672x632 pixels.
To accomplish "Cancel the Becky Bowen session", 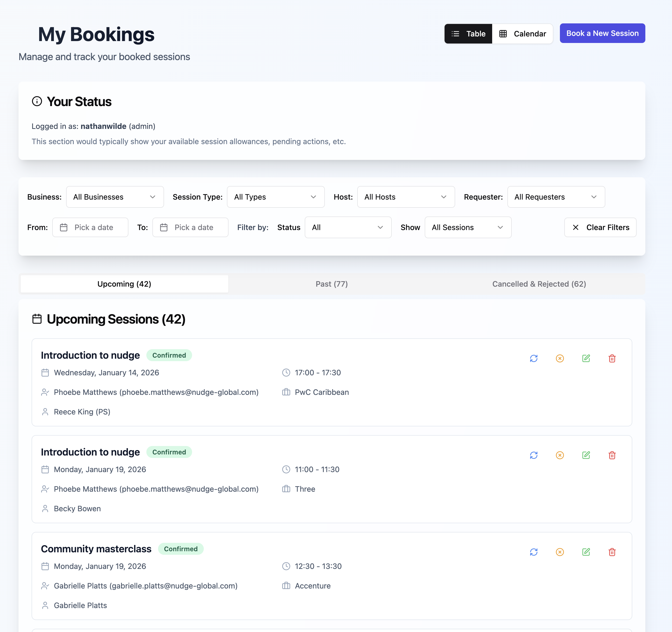I will [x=560, y=455].
